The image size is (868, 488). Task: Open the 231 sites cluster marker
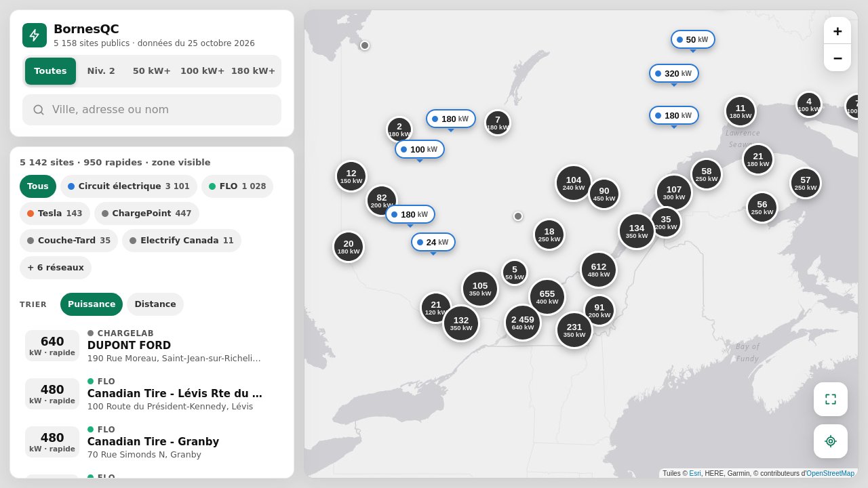(x=574, y=330)
